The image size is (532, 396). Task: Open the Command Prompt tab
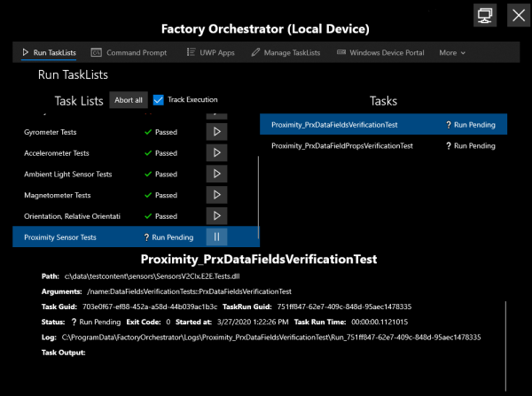point(129,53)
